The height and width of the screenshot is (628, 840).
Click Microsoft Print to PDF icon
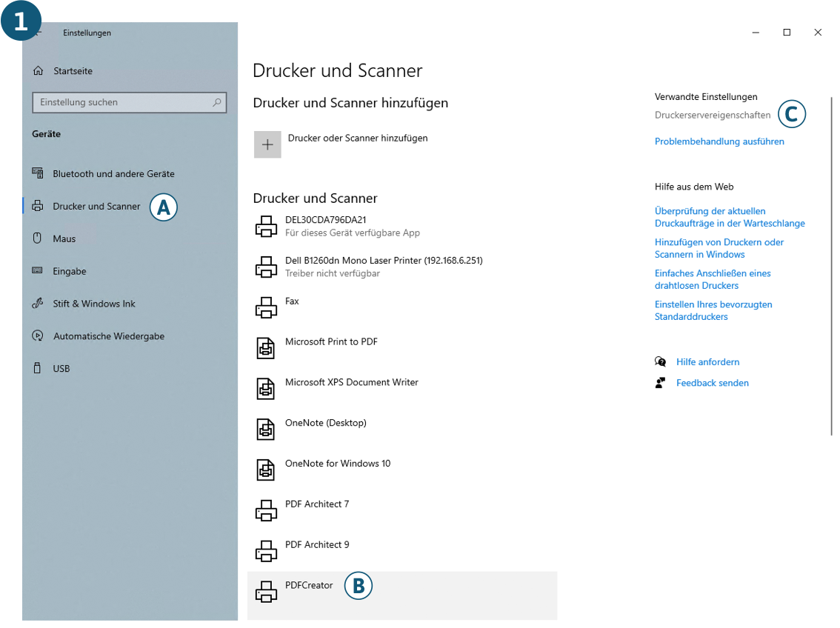click(x=266, y=348)
